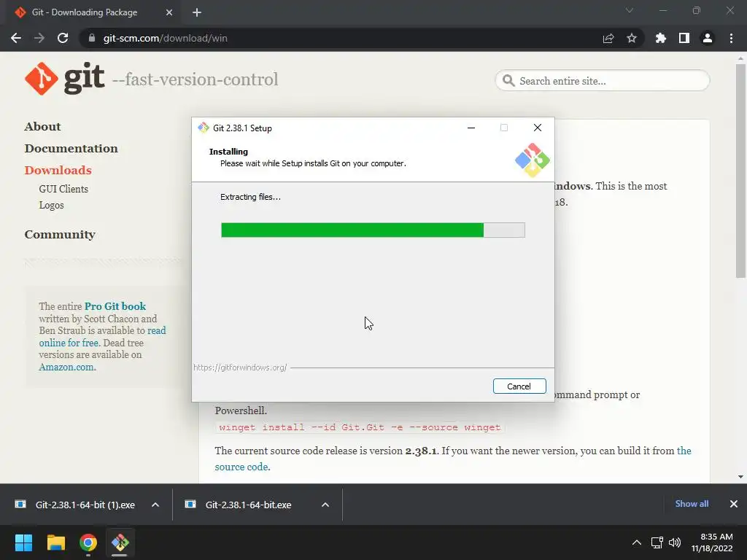This screenshot has width=747, height=560.
Task: Reload the git-scm page
Action: pos(63,38)
